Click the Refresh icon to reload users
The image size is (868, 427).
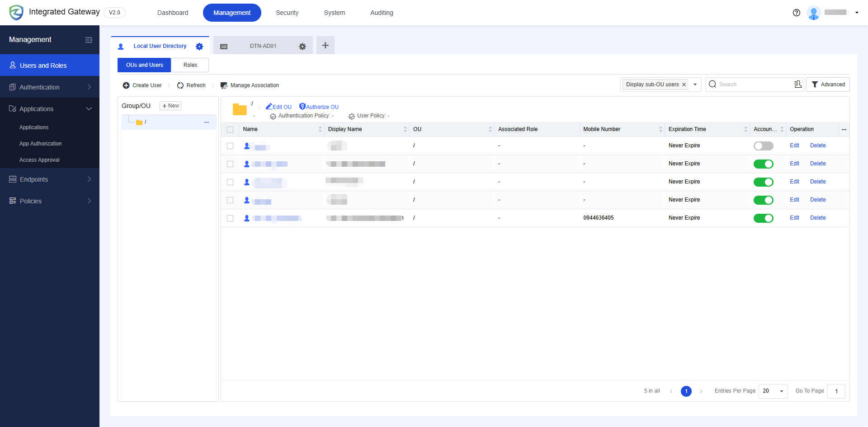click(179, 85)
